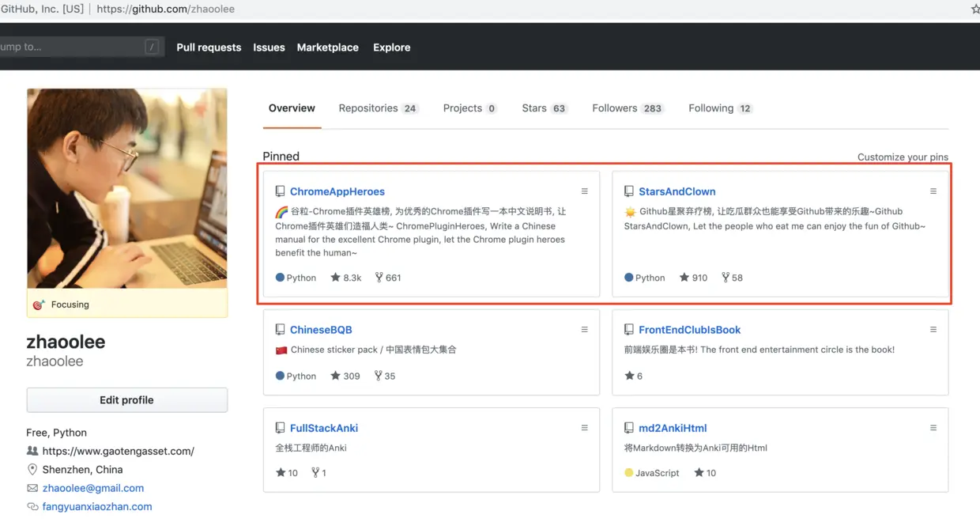Click the Focusing status bar
This screenshot has width=980, height=522.
coord(127,304)
